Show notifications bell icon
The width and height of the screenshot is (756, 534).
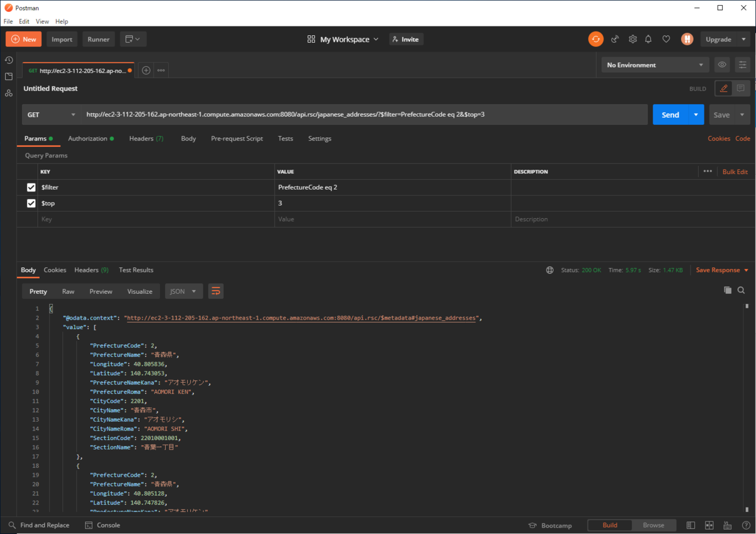tap(648, 39)
